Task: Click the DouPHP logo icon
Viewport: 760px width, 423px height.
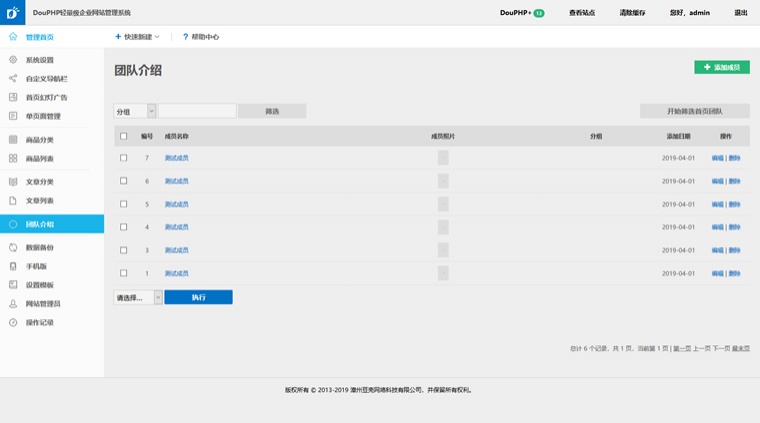Action: [12, 13]
